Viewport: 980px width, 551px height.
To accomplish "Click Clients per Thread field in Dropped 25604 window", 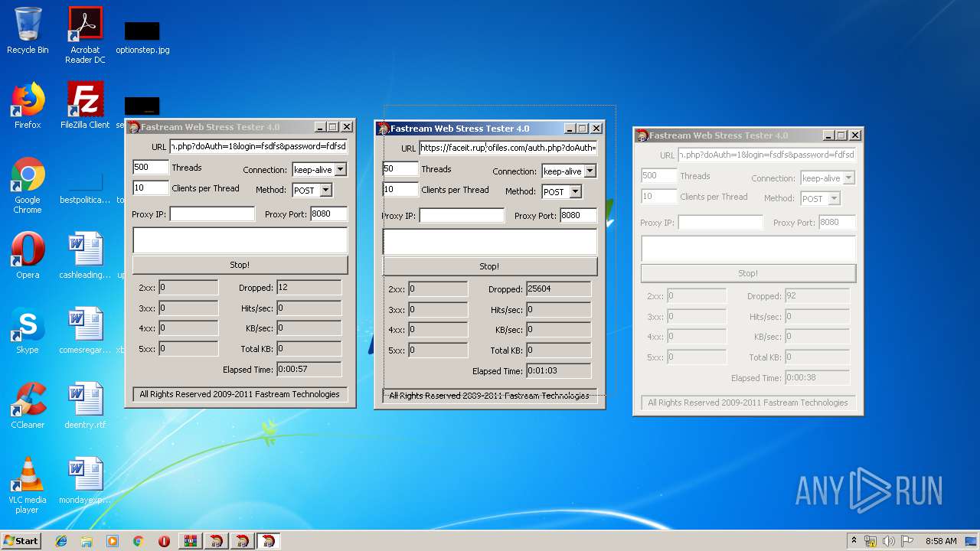I will coord(400,189).
